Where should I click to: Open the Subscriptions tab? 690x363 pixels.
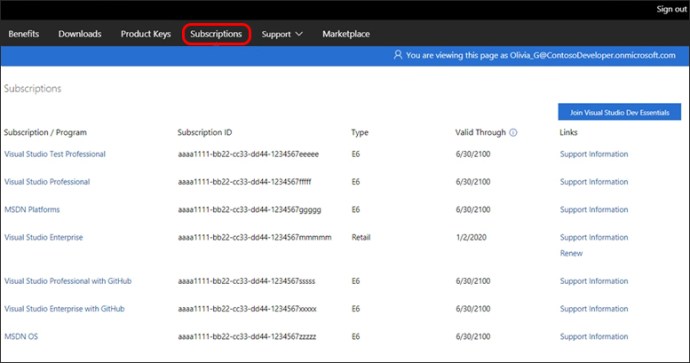pos(216,34)
